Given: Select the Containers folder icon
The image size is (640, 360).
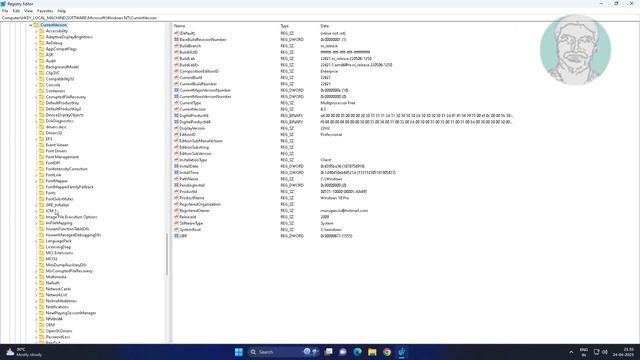Looking at the screenshot, I should tap(41, 91).
